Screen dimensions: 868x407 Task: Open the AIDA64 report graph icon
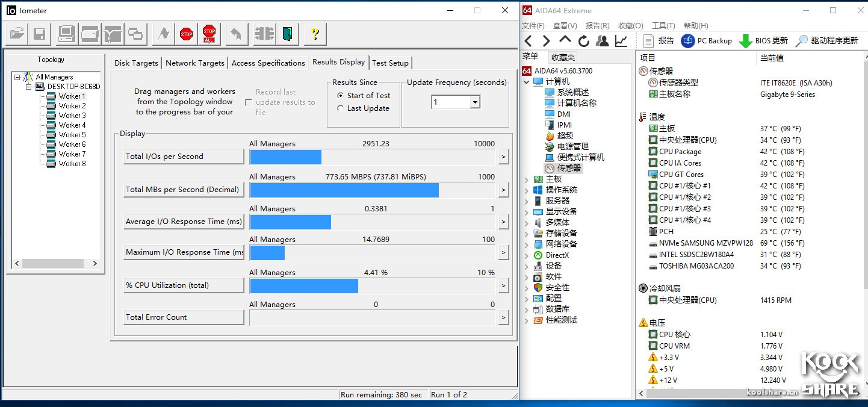621,41
